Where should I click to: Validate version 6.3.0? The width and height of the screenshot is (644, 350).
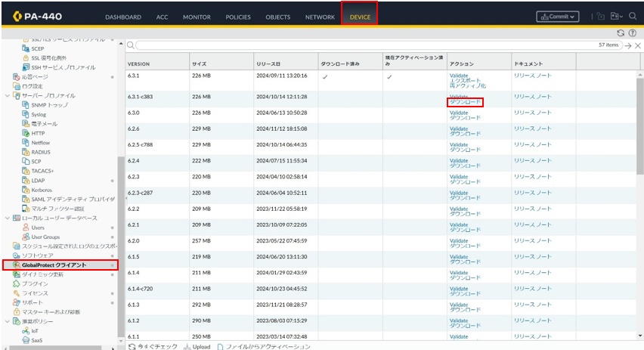point(459,113)
